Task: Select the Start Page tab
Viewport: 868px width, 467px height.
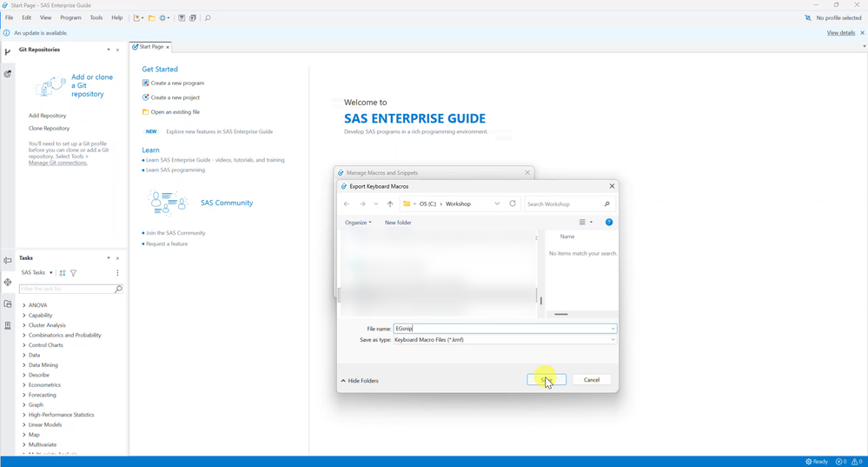Action: (150, 47)
